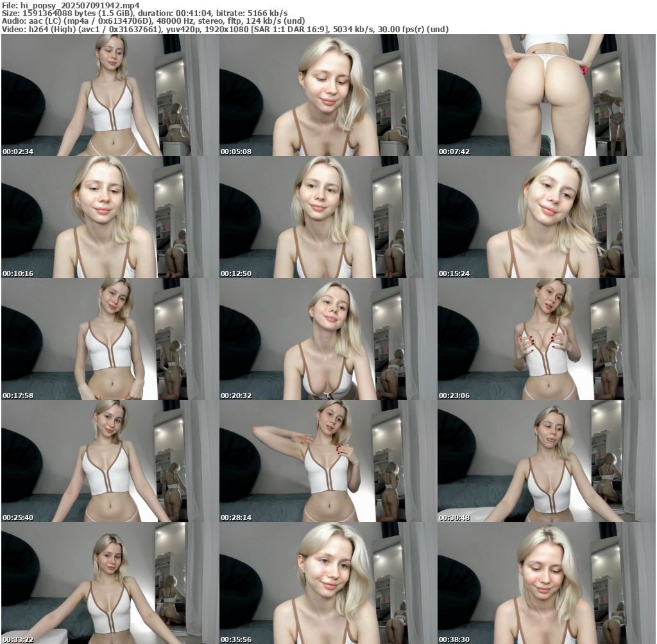View the frame captured at 00:33:22
The width and height of the screenshot is (657, 644).
110,583
